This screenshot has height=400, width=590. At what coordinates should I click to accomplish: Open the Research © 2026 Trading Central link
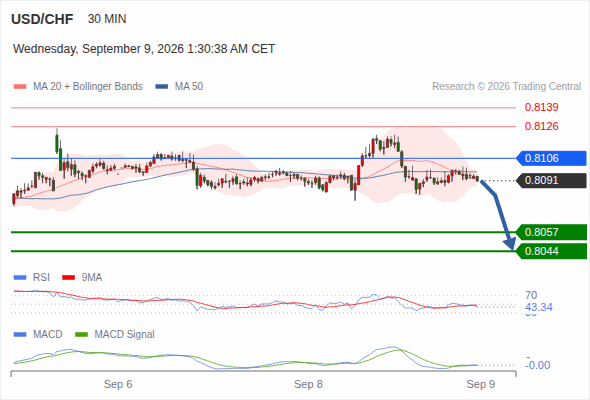(506, 87)
